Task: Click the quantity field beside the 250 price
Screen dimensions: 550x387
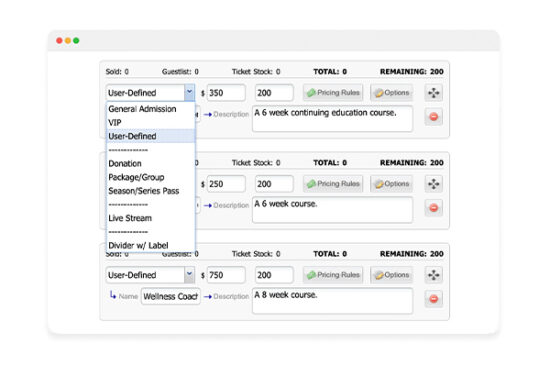Action: point(274,184)
